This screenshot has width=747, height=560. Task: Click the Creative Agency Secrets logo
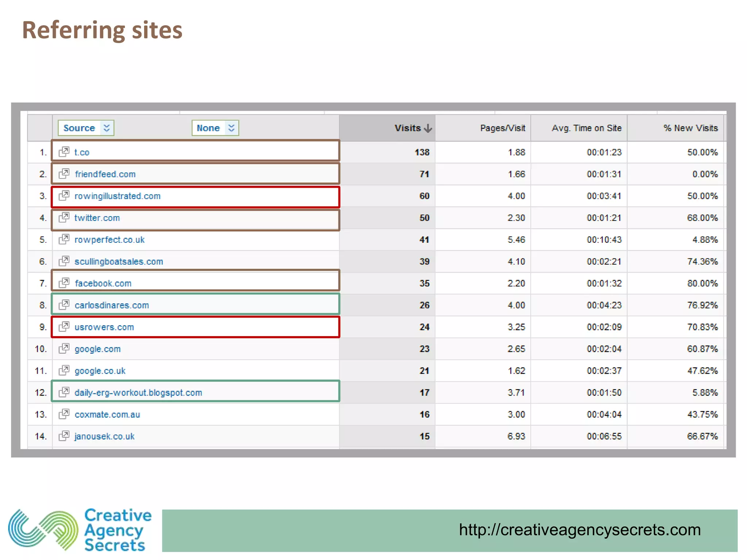pyautogui.click(x=80, y=530)
